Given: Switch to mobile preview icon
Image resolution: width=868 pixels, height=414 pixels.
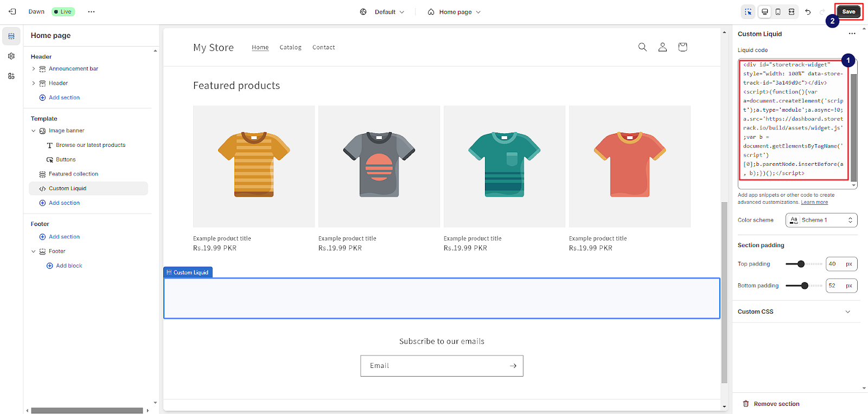Looking at the screenshot, I should click(x=778, y=12).
